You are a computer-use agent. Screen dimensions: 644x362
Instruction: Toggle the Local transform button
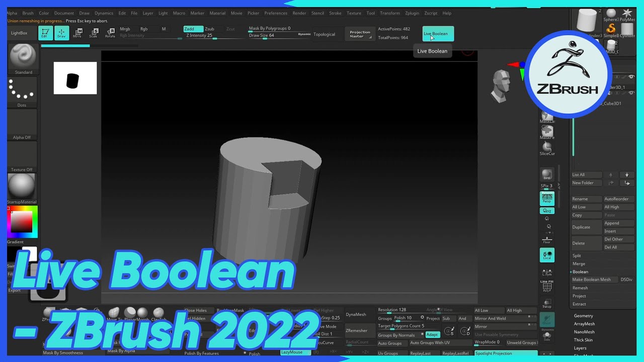tap(547, 255)
